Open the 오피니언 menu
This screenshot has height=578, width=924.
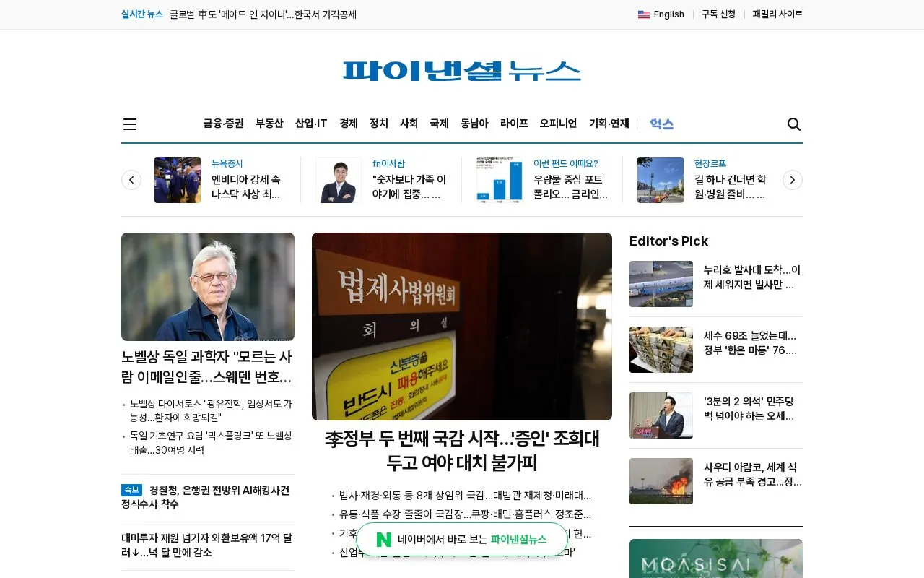pos(559,124)
